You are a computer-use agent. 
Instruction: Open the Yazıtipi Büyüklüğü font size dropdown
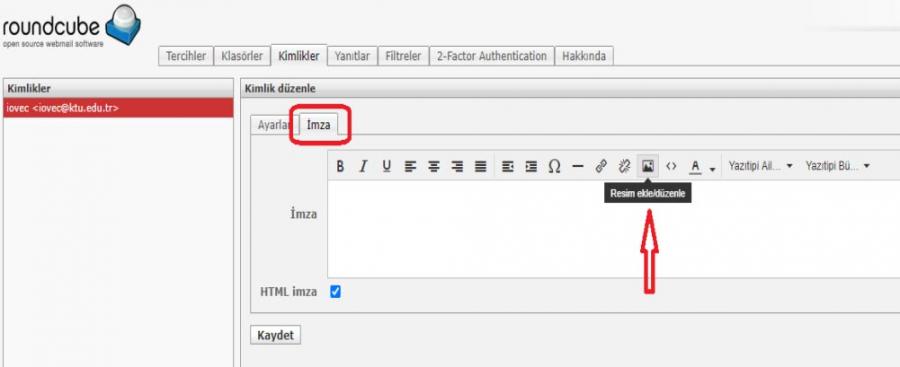(837, 166)
